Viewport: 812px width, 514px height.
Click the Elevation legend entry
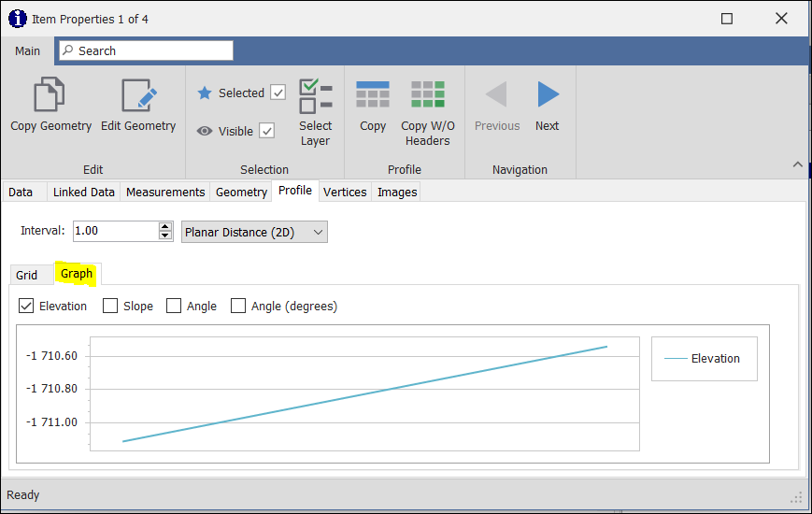point(704,359)
